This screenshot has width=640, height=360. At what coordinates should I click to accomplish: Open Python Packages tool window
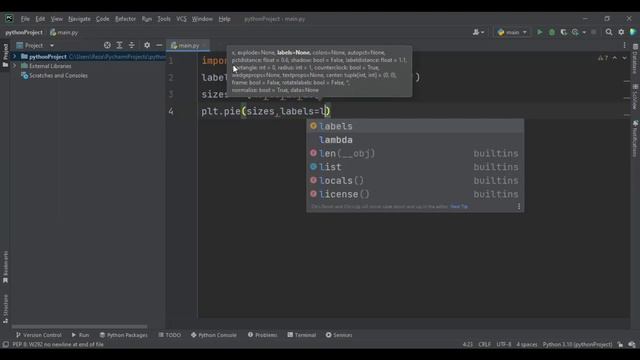coord(124,335)
